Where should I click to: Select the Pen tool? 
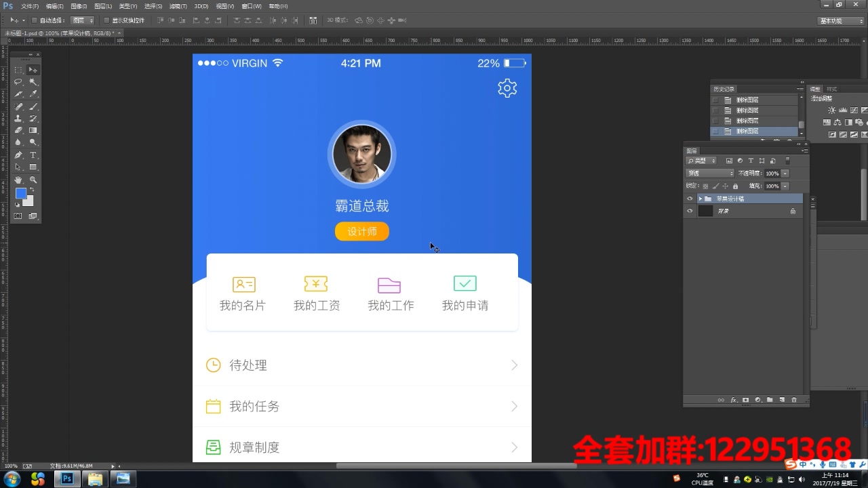point(18,155)
